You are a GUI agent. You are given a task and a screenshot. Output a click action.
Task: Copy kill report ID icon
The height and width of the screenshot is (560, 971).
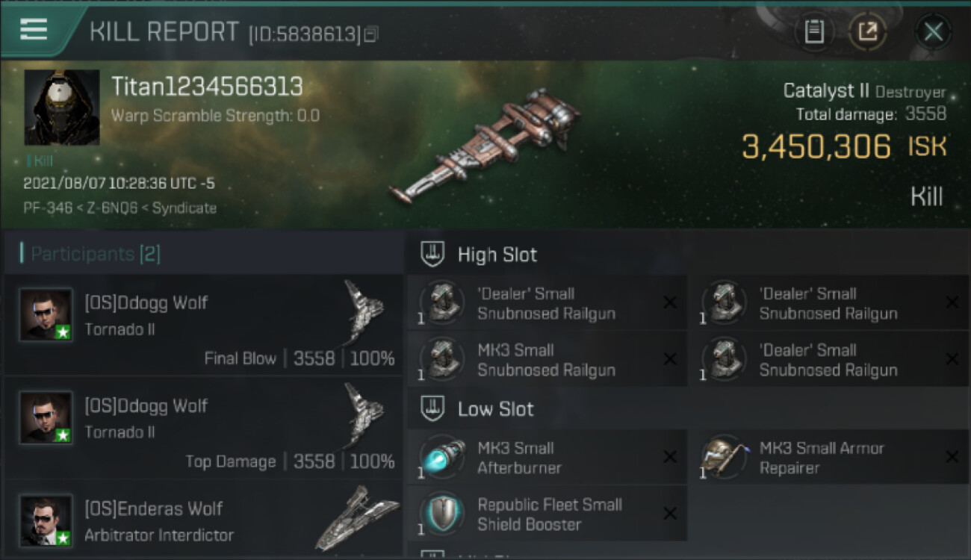point(371,34)
